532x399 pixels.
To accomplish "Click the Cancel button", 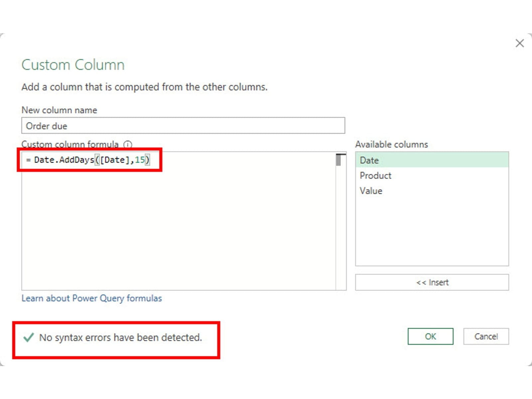I will click(x=486, y=336).
